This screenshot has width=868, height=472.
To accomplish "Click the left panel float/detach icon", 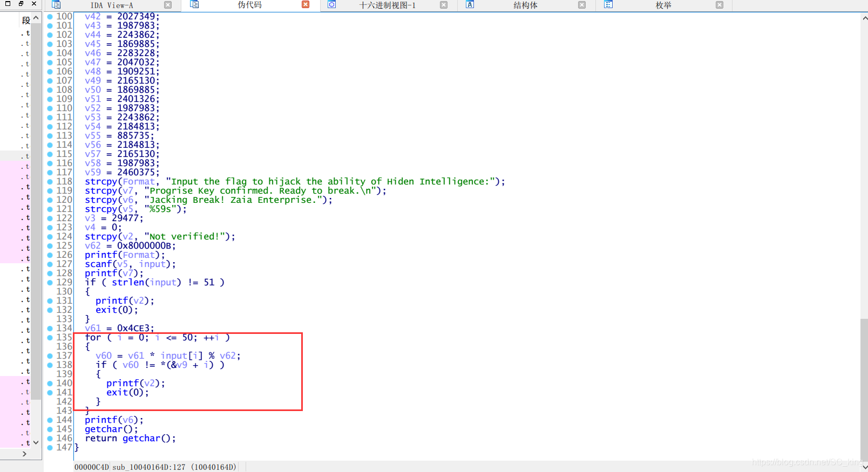I will [21, 4].
